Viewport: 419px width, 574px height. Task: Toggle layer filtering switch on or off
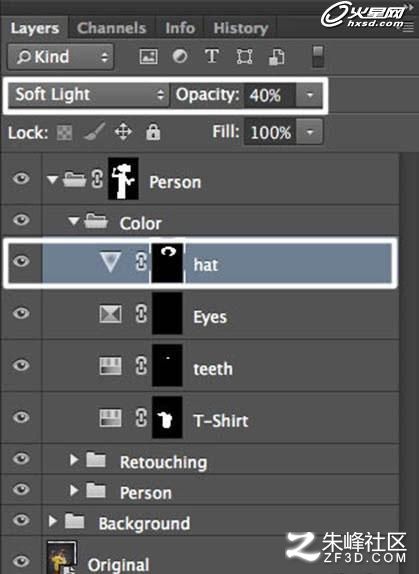click(318, 56)
